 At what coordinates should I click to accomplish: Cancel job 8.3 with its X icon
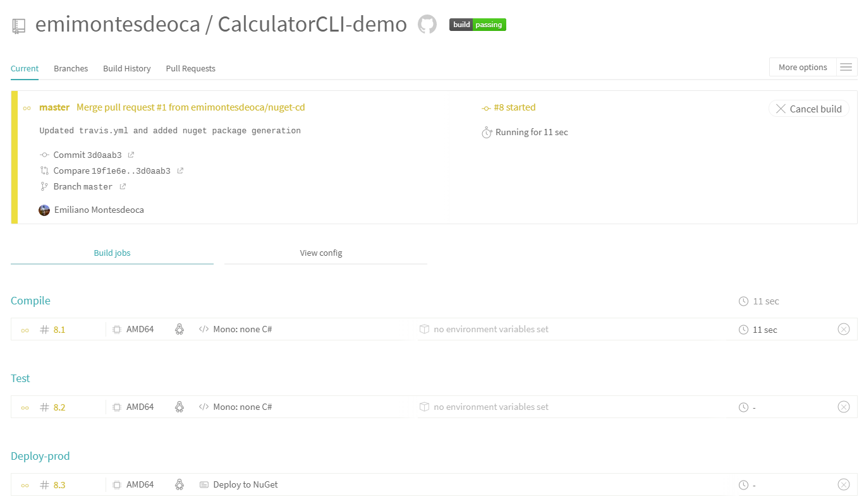pyautogui.click(x=843, y=484)
